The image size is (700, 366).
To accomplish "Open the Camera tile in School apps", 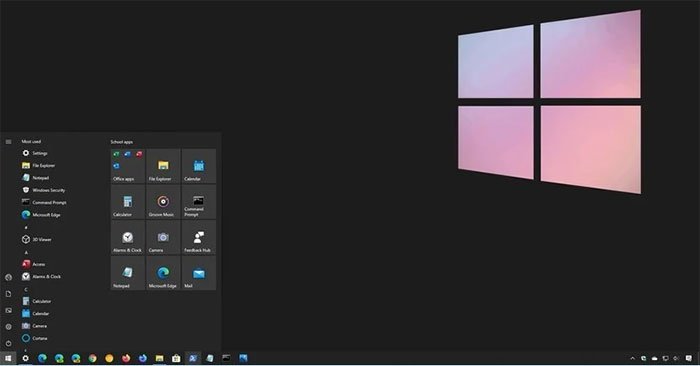I will click(x=163, y=237).
